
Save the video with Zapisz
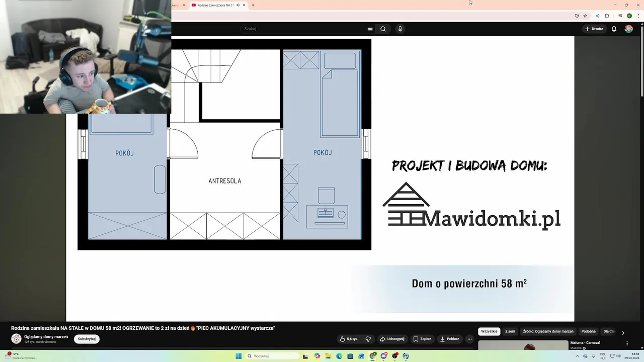pyautogui.click(x=422, y=339)
